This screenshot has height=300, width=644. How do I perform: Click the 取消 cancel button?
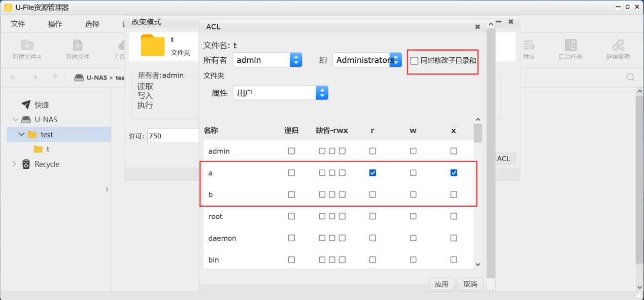point(470,284)
